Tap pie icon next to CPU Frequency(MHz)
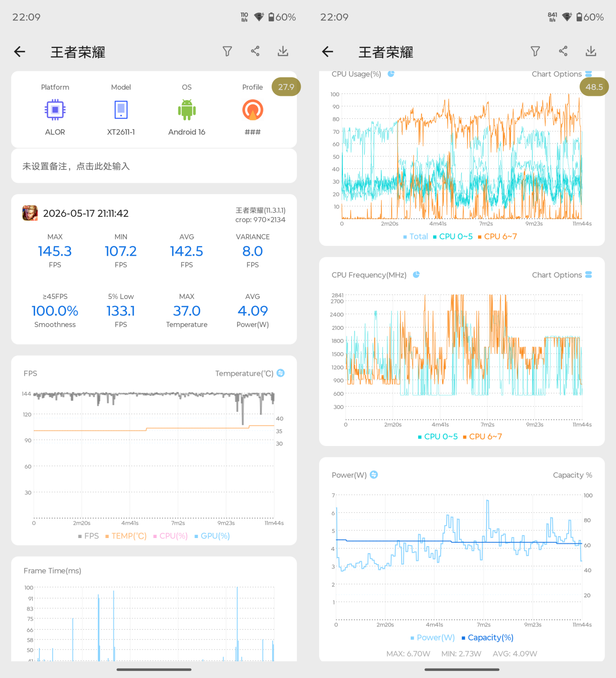The width and height of the screenshot is (616, 678). coord(416,275)
